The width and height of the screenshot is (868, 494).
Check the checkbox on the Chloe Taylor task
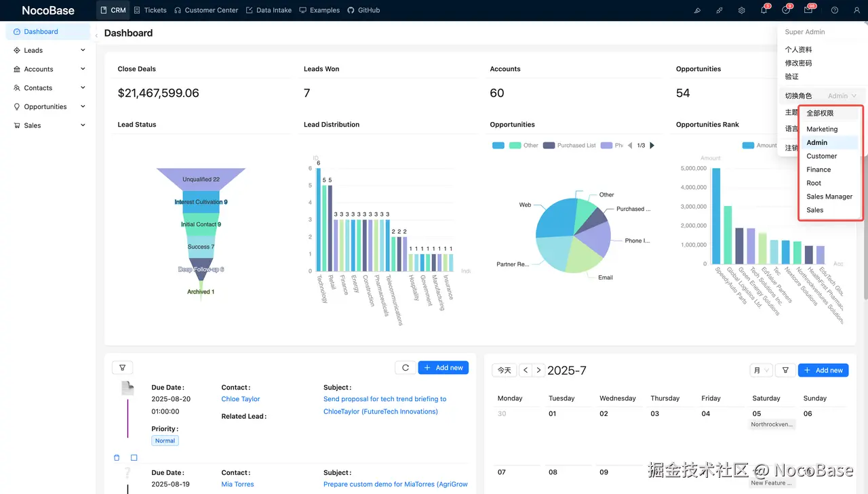click(134, 457)
